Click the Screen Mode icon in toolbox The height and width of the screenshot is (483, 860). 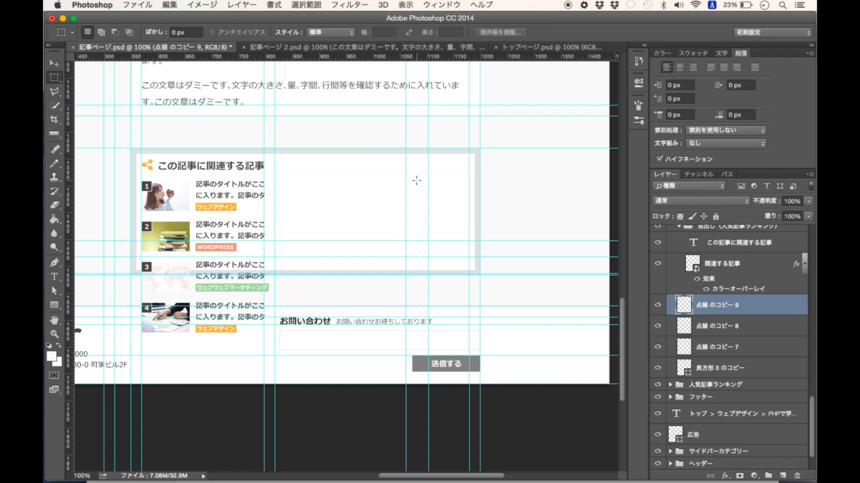click(54, 389)
